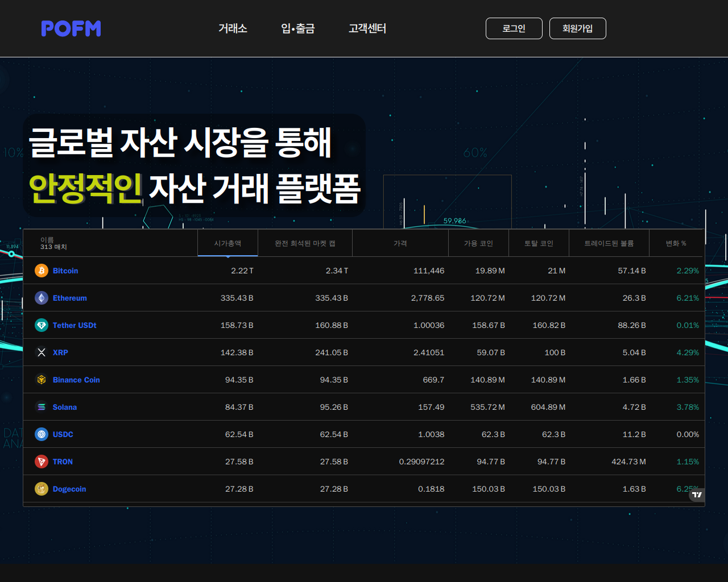Screen dimensions: 728x582
Task: Open the Binance Coin link
Action: (x=76, y=380)
